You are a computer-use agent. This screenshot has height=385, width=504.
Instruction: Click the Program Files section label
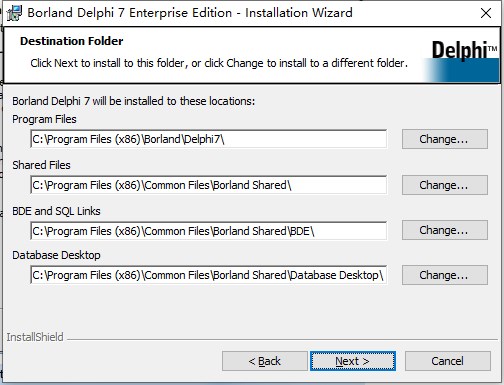coord(44,119)
